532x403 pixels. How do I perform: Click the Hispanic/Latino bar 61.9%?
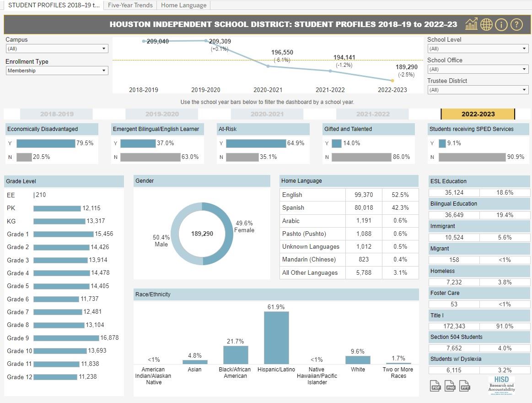(x=276, y=338)
